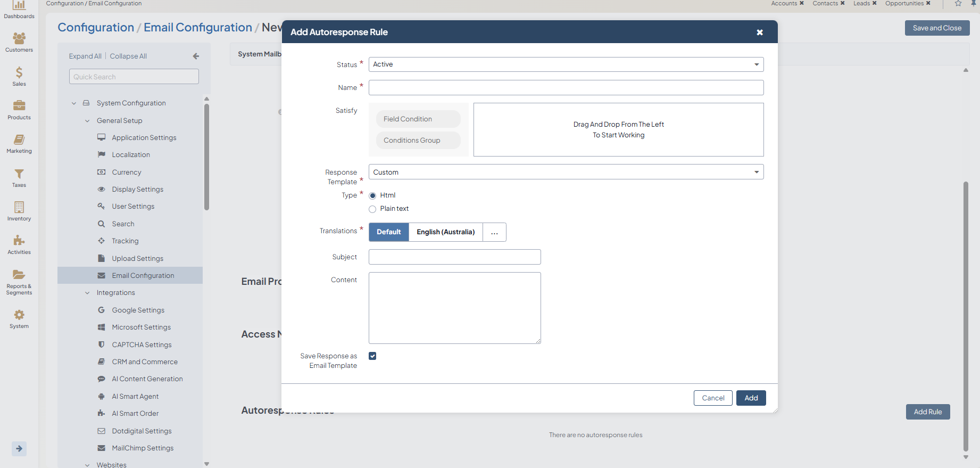Open the Taxes funnel icon
This screenshot has height=468, width=980.
click(x=19, y=174)
